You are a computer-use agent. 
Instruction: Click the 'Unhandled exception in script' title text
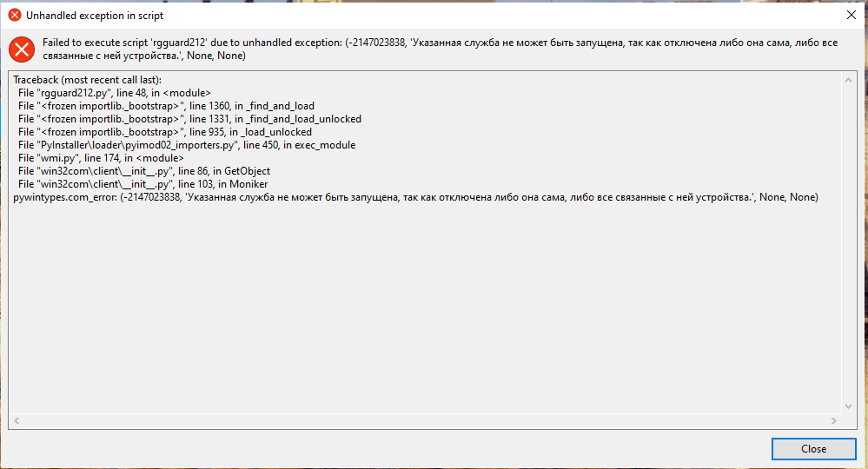click(x=95, y=16)
